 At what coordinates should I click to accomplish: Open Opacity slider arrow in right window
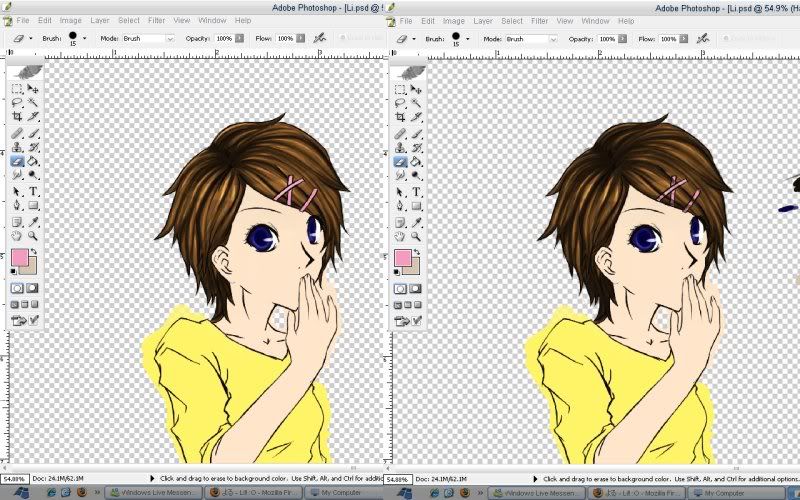coord(622,38)
